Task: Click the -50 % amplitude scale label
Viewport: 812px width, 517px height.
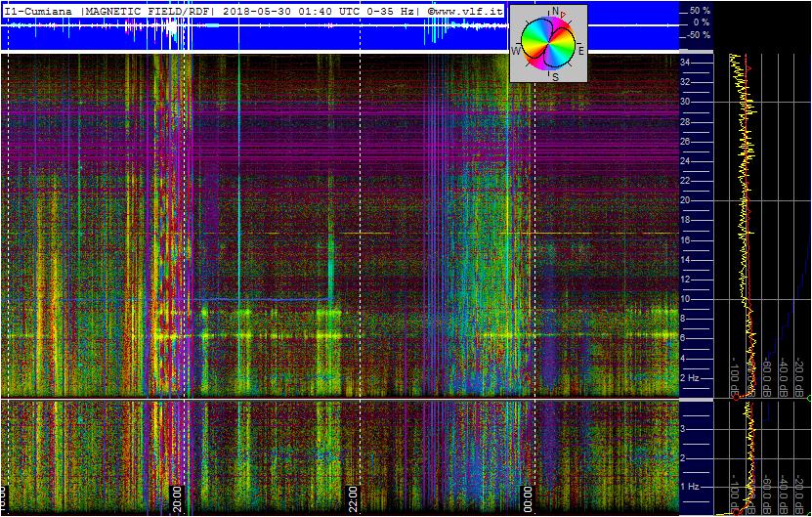Action: point(699,35)
